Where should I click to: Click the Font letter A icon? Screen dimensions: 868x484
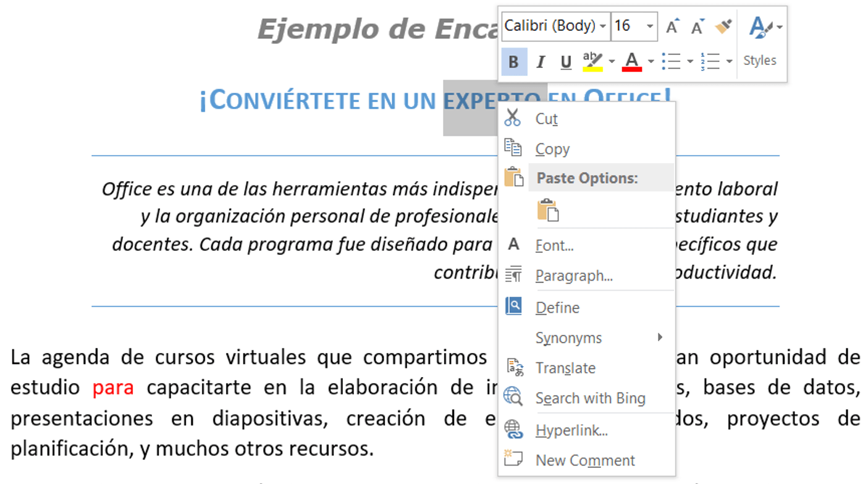click(513, 244)
